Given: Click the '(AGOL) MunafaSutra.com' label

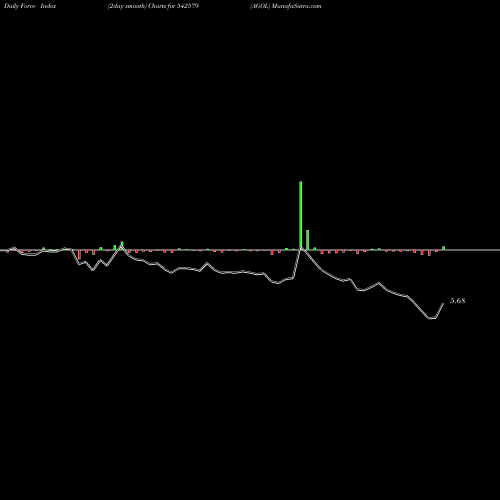Looking at the screenshot, I should 286,6.
